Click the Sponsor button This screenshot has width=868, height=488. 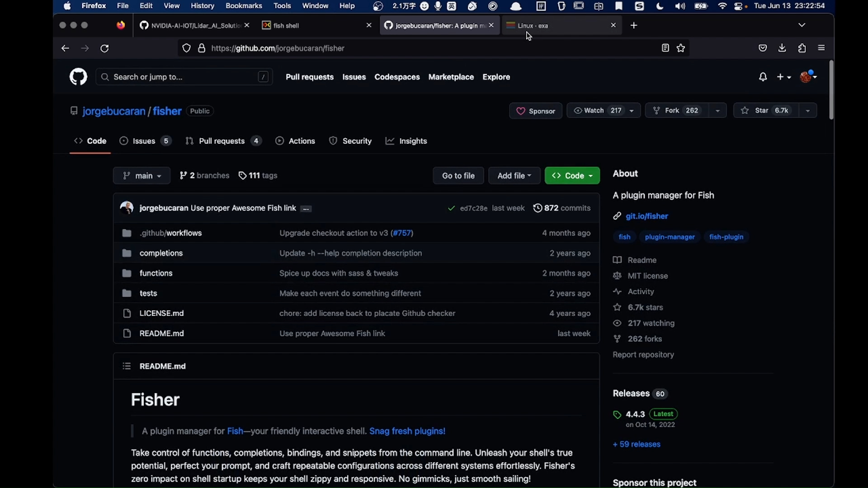[x=536, y=111]
